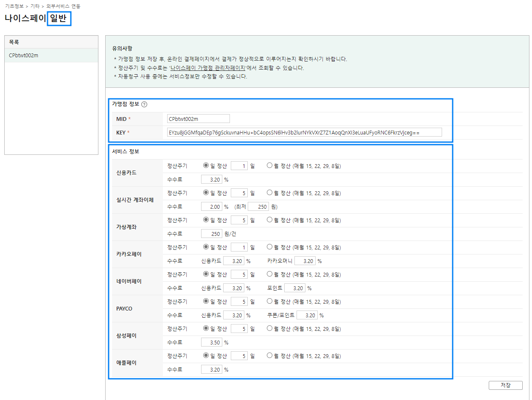This screenshot has height=400, width=532.
Task: Select 일 정산 for 삼성페이 settlement cycle
Action: click(x=206, y=328)
